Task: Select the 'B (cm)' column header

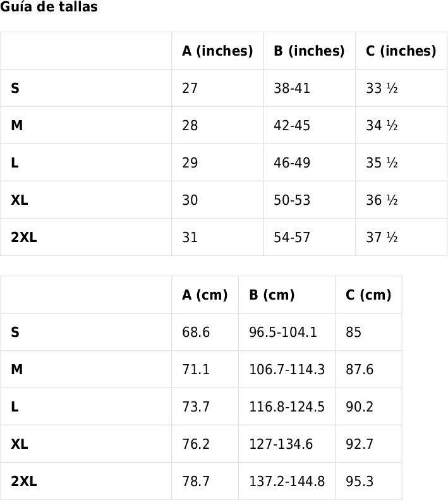Action: pos(272,295)
